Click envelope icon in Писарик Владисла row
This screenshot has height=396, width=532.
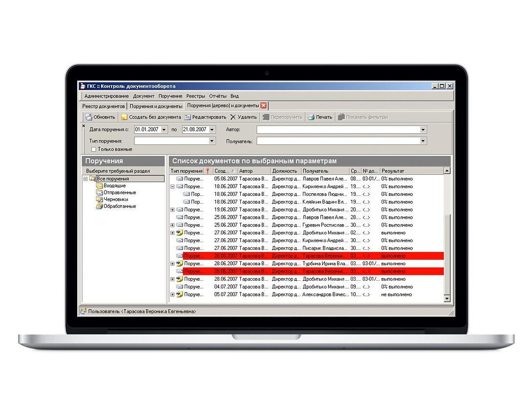point(180,248)
